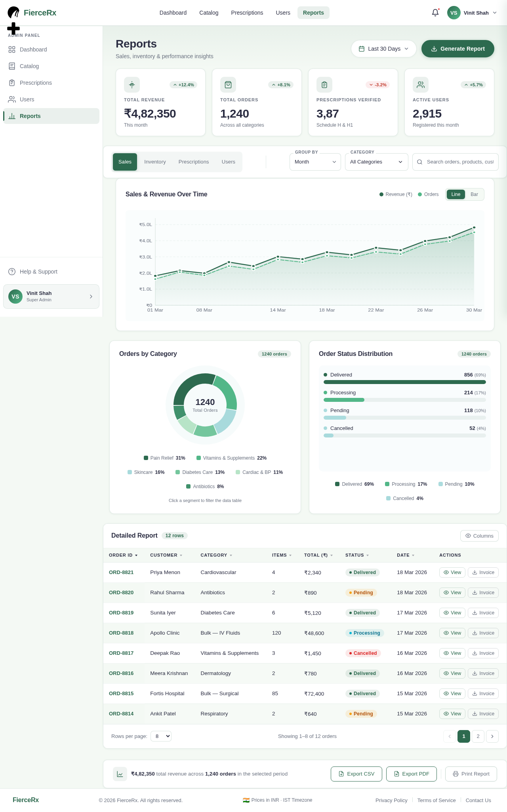
Task: Open Catalog in the admin sidebar
Action: tap(51, 66)
